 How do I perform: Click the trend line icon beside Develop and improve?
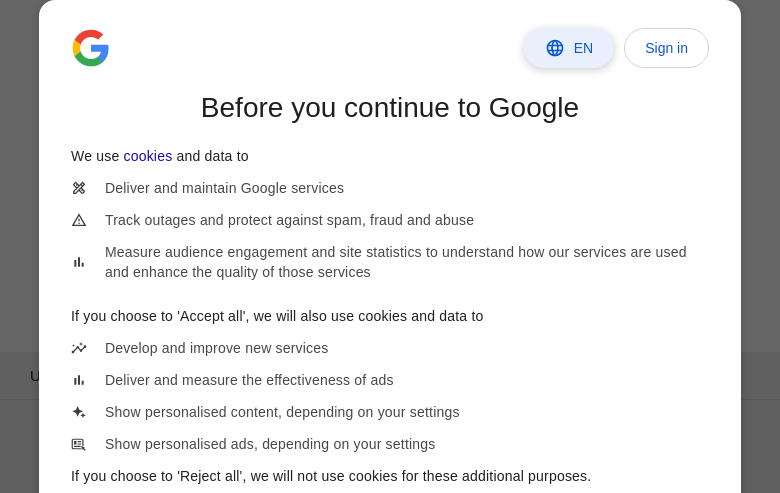click(x=79, y=348)
